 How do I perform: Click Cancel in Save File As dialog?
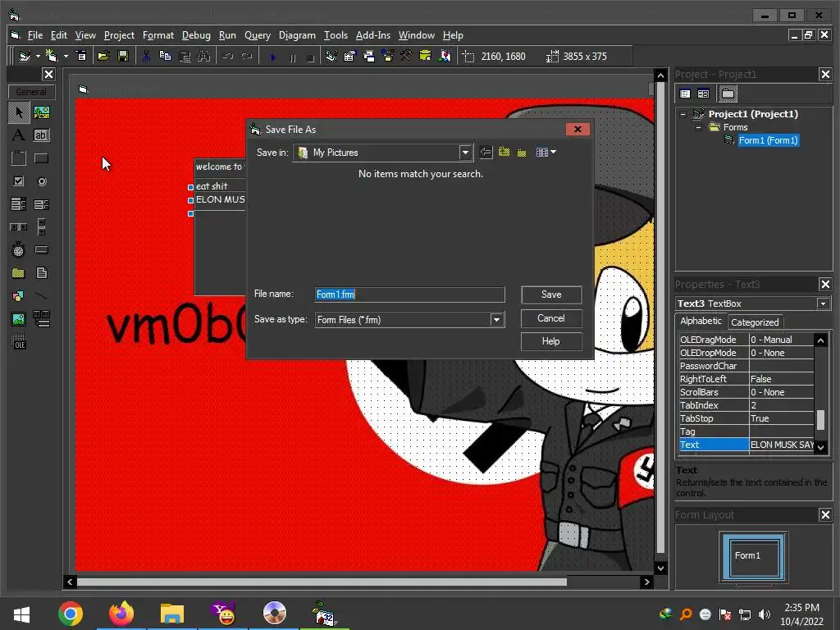point(551,318)
